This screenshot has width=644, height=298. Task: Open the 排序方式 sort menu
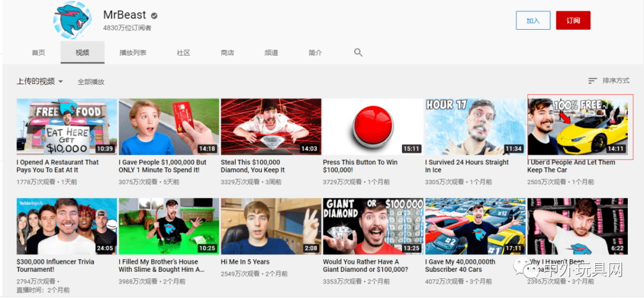[x=609, y=81]
